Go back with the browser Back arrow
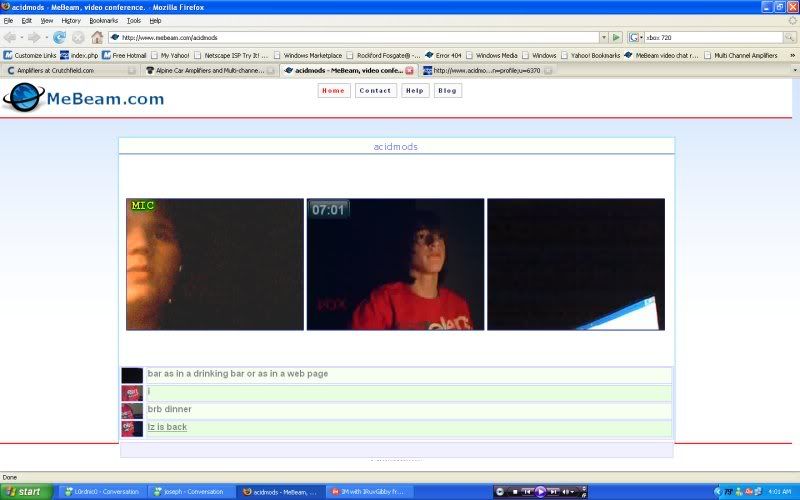800x500 pixels. coord(10,37)
